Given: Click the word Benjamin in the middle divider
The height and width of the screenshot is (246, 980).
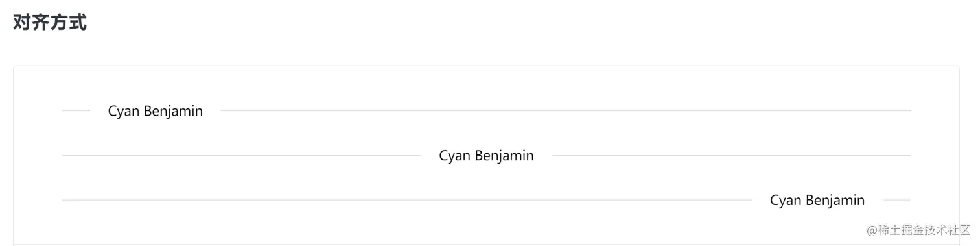Looking at the screenshot, I should 505,156.
